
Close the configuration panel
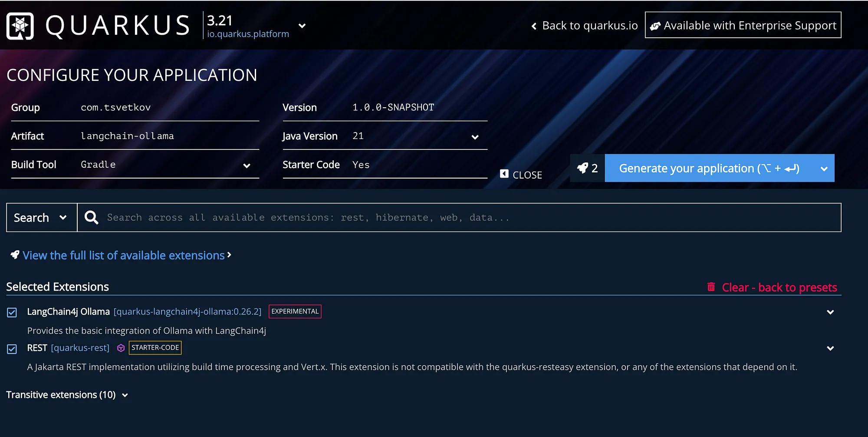[521, 175]
